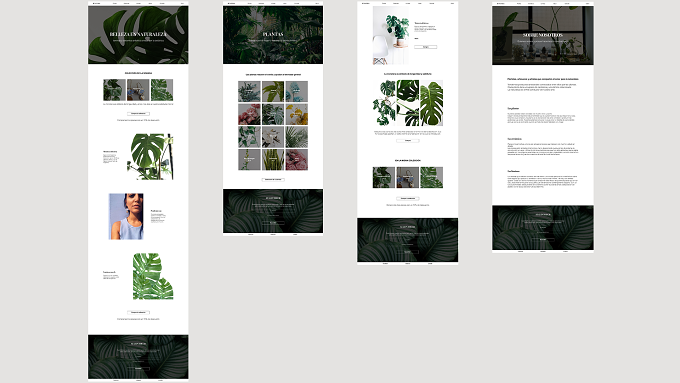The width and height of the screenshot is (680, 383).
Task: Click the logo in the home page navbar
Action: [96, 3]
